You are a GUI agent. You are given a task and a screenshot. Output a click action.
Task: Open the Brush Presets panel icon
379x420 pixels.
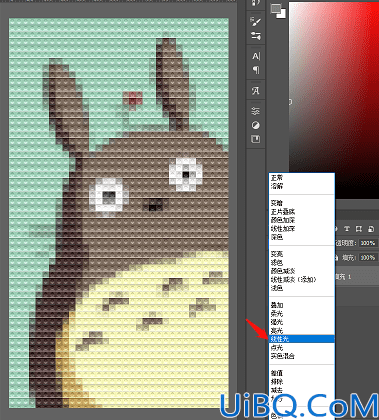256,36
